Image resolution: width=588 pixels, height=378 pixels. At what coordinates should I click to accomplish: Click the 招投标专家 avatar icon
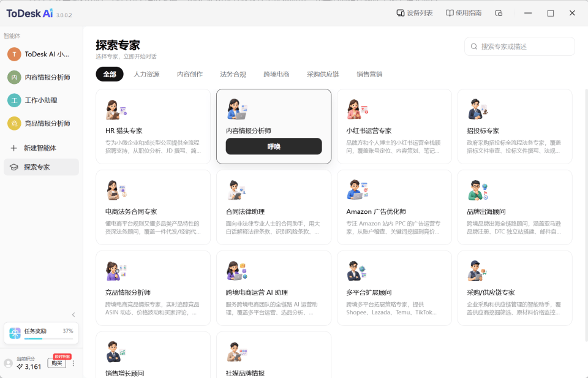point(478,109)
